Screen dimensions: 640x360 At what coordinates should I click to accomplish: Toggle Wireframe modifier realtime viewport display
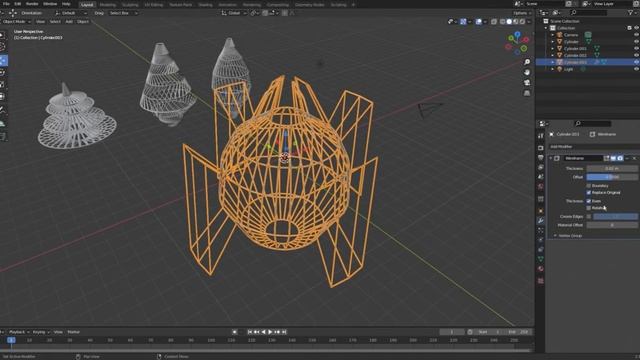(613, 158)
